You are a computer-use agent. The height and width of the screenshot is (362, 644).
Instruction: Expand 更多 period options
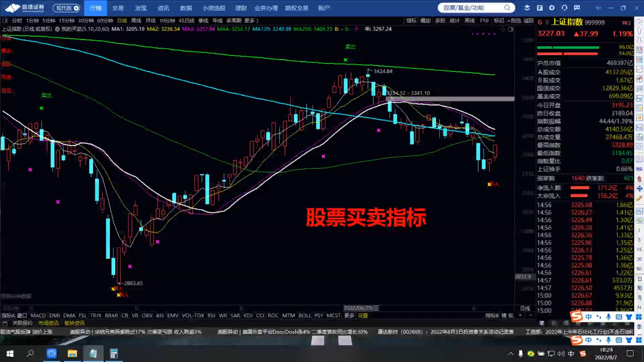coord(251,21)
